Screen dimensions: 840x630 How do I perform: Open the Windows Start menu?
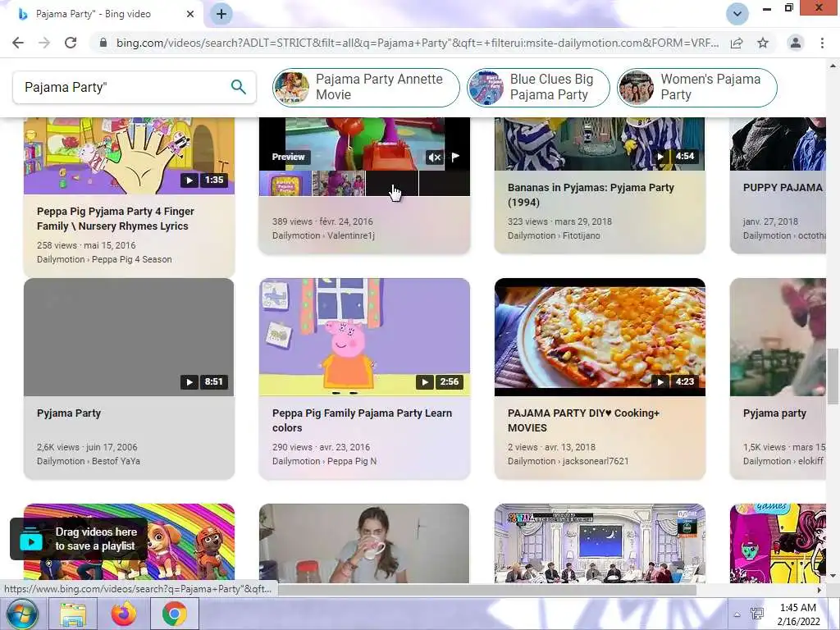21,614
